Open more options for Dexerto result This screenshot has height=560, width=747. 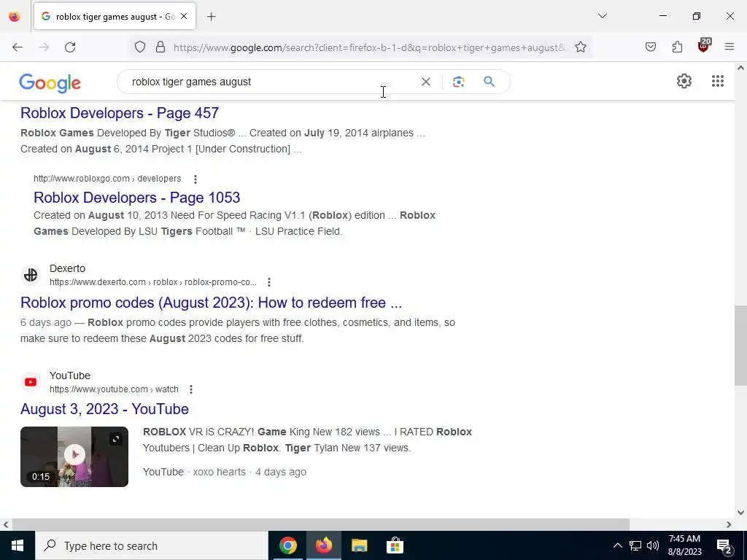269,282
